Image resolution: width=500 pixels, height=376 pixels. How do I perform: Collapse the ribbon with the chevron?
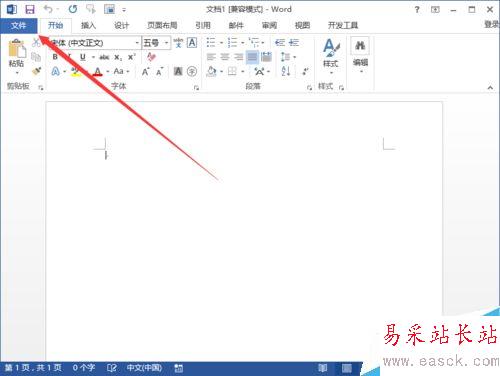pos(490,88)
